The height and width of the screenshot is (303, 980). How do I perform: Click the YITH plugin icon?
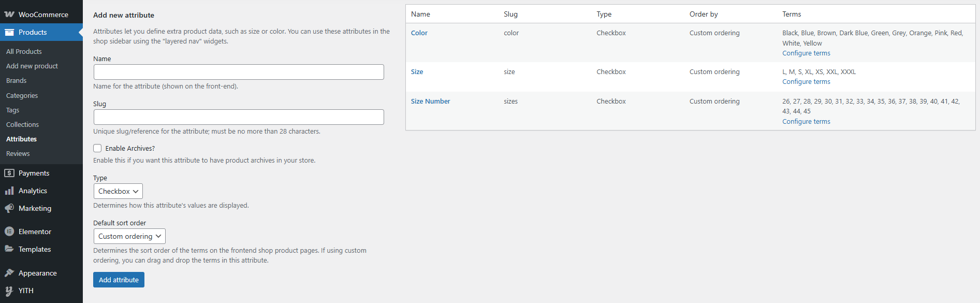(x=9, y=291)
